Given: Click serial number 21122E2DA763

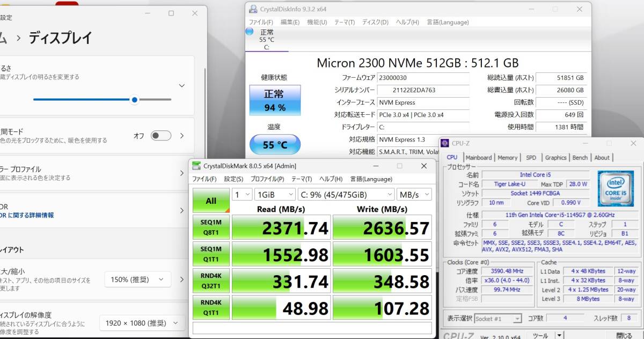Looking at the screenshot, I should tap(422, 90).
